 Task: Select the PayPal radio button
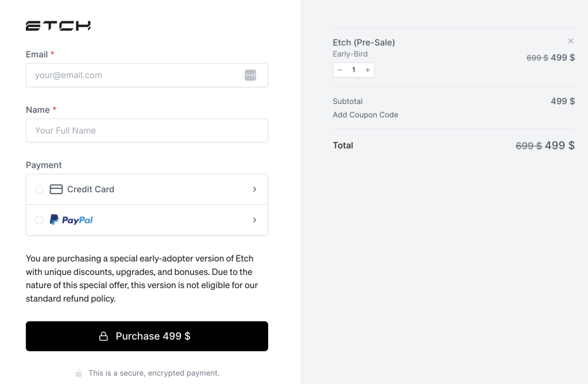pos(39,220)
